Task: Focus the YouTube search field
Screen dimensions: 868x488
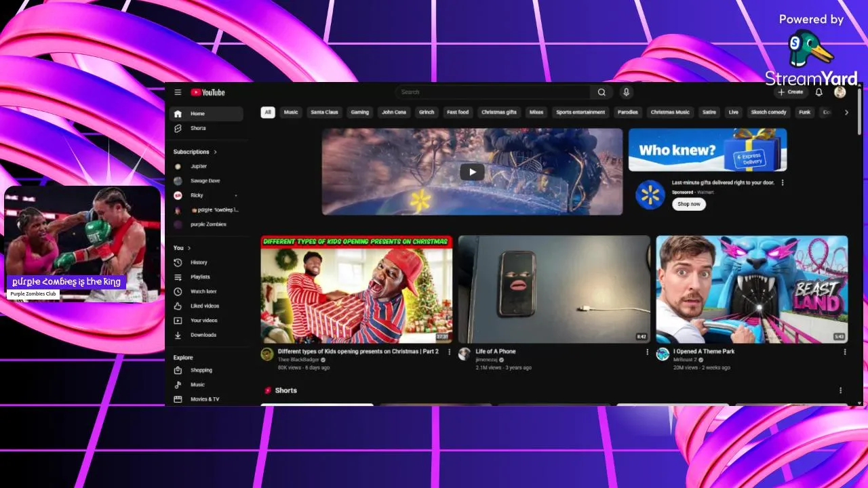Action: pos(493,92)
